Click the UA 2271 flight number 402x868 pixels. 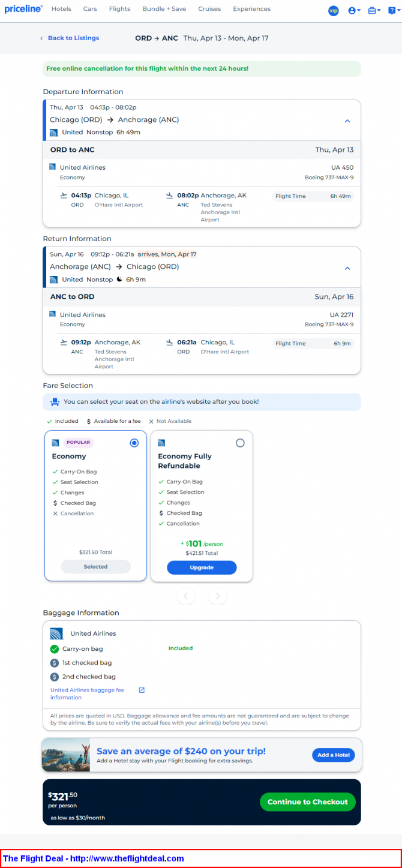[341, 314]
